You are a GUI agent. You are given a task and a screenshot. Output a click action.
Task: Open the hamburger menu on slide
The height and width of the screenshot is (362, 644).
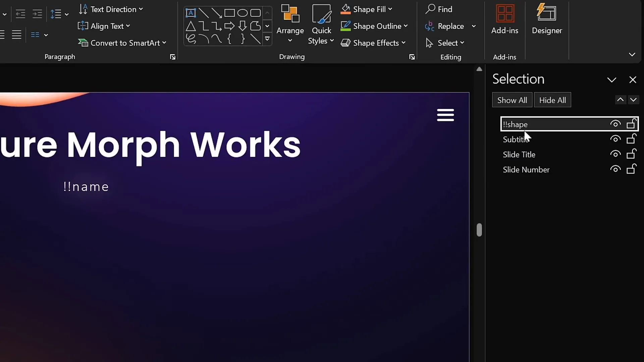coord(445,115)
